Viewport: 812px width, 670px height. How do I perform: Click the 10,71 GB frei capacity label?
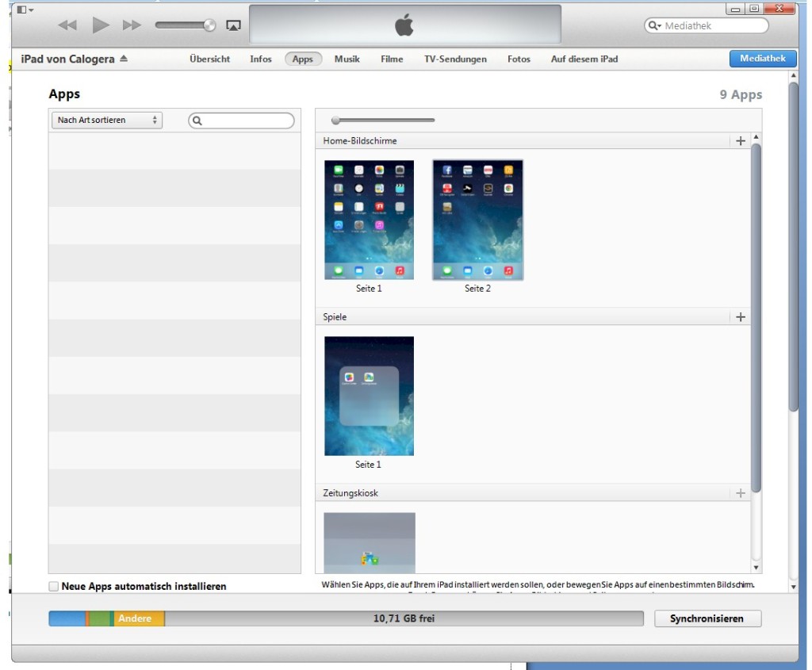point(404,618)
